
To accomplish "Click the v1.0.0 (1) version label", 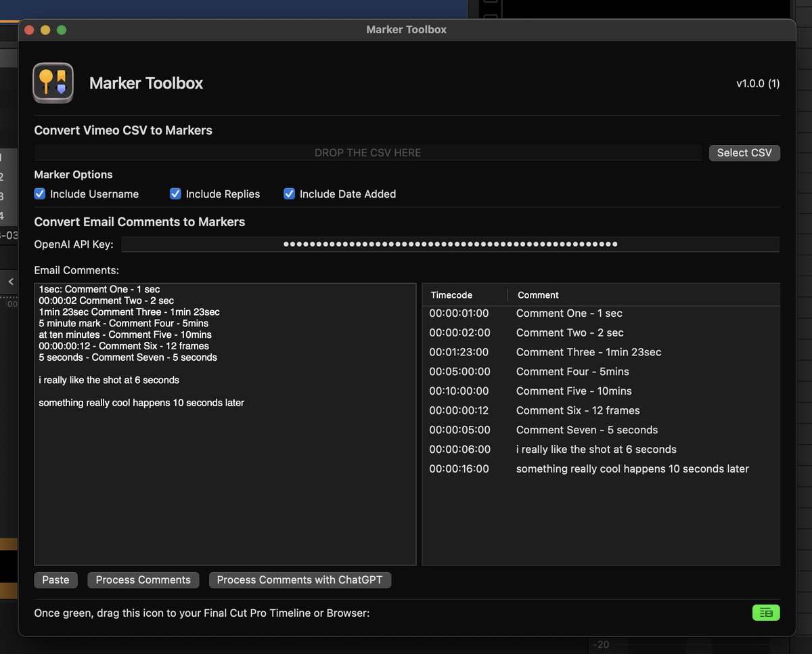I will coord(758,83).
